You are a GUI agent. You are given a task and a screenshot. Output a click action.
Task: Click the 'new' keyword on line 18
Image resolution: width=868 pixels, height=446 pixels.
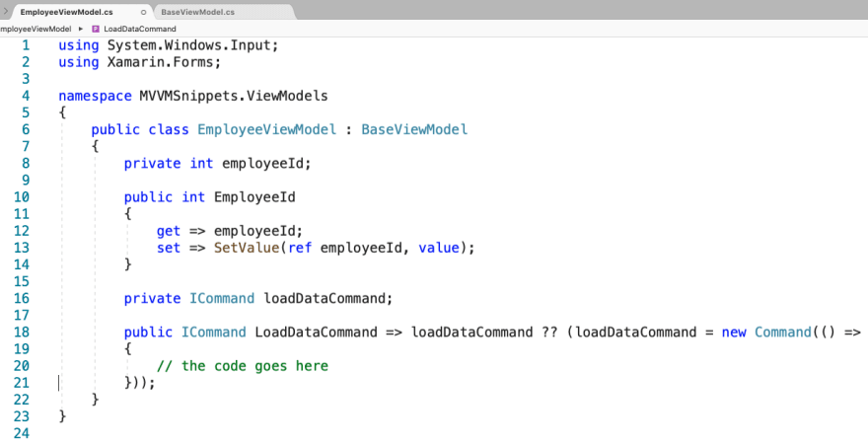pyautogui.click(x=734, y=333)
